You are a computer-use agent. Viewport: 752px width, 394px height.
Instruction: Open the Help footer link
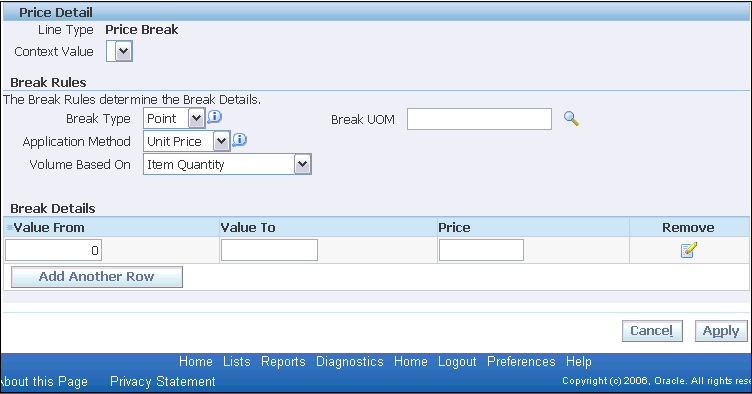point(579,361)
